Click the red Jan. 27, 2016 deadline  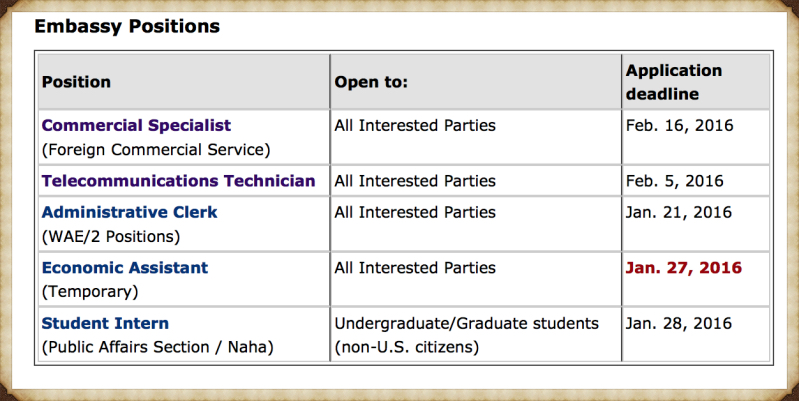click(x=684, y=268)
